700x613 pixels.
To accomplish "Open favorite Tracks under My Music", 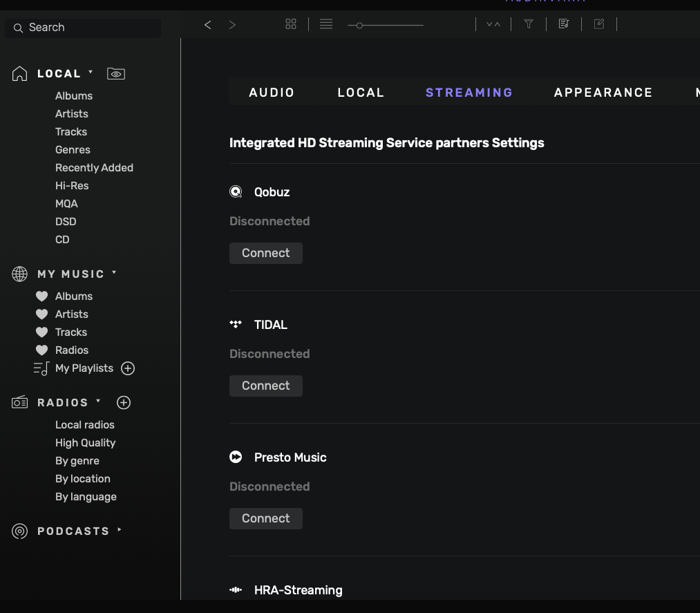I will (71, 332).
